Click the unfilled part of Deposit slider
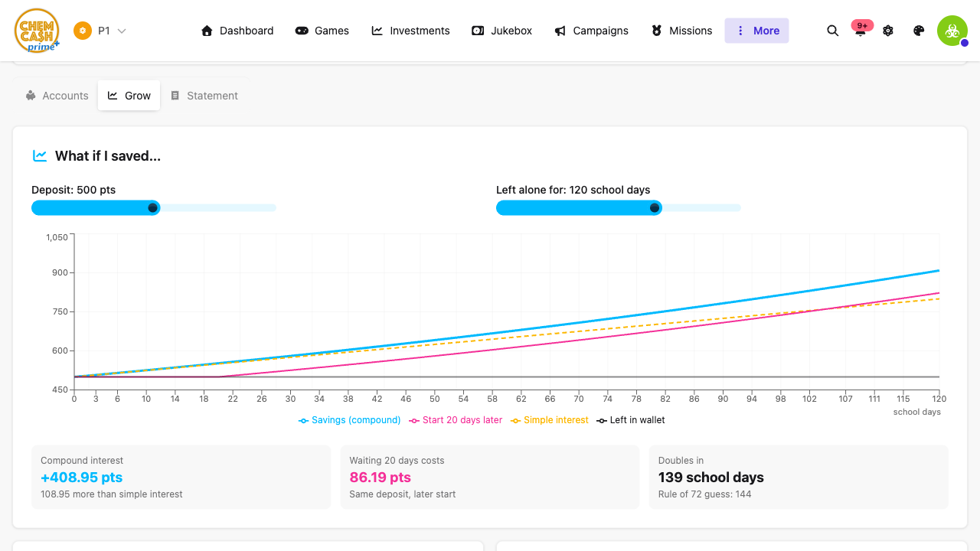 pyautogui.click(x=218, y=208)
